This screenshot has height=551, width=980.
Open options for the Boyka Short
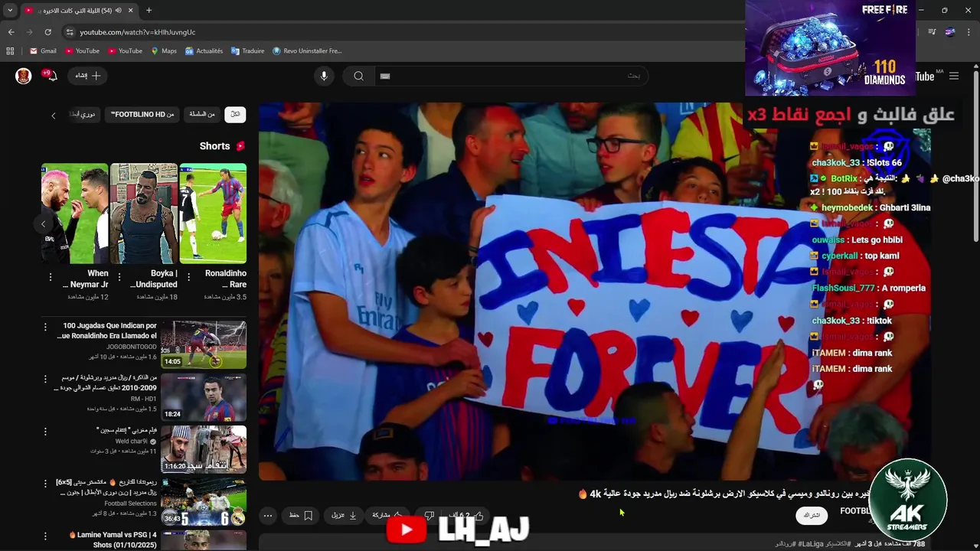coord(119,277)
